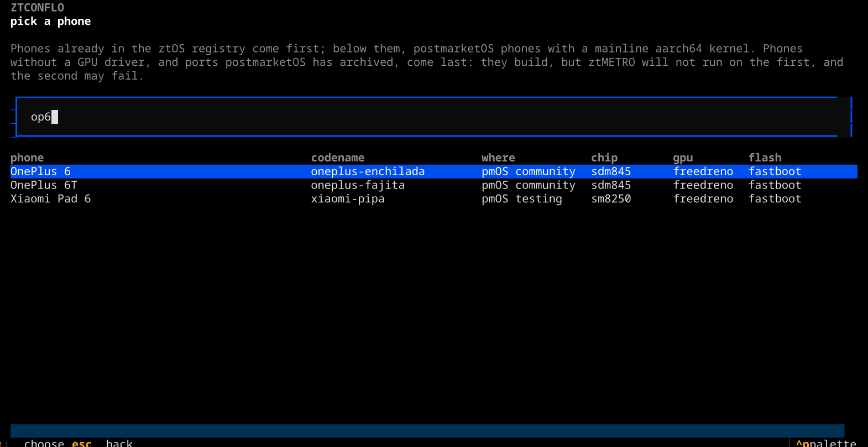The height and width of the screenshot is (447, 868).
Task: Click the pmOS testing cell
Action: pos(521,199)
